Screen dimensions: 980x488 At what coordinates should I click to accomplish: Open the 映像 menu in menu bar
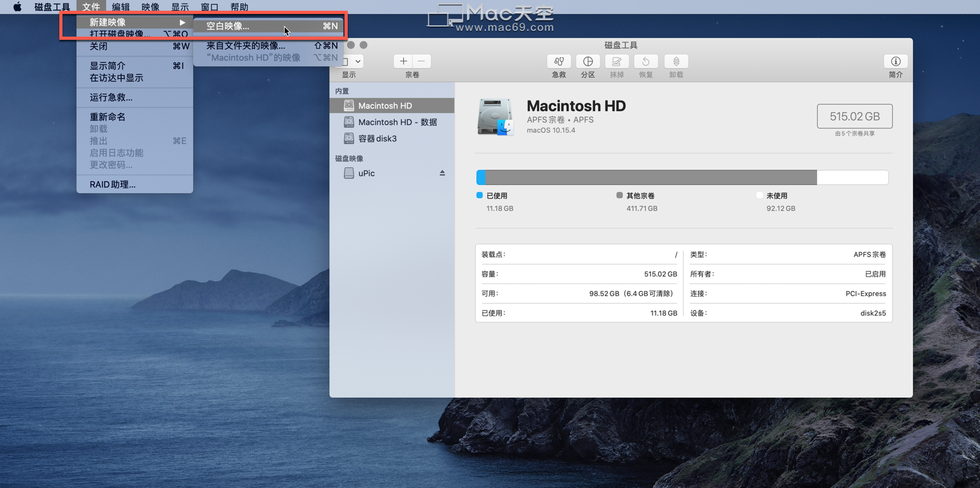(150, 7)
